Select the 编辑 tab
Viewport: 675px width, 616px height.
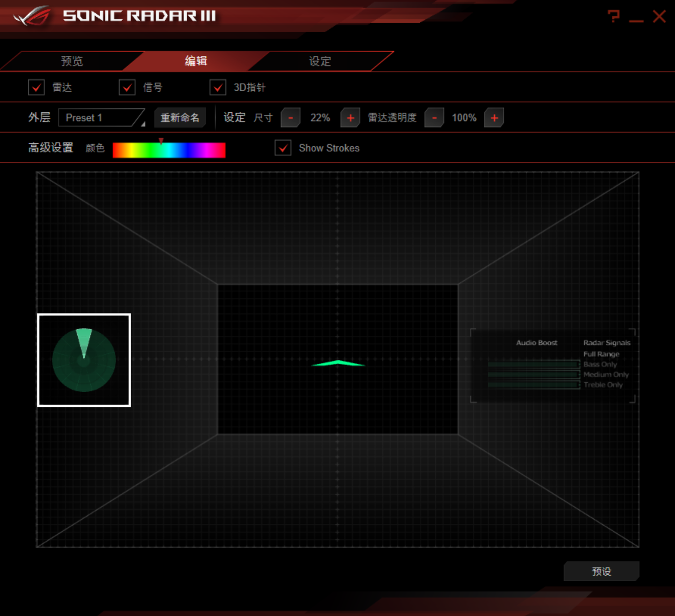pyautogui.click(x=196, y=61)
